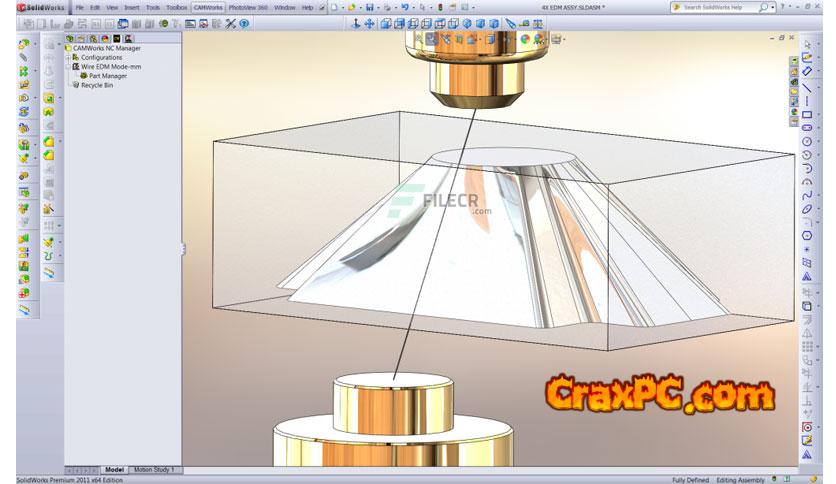Switch to the Model tab
The width and height of the screenshot is (836, 484).
[114, 470]
